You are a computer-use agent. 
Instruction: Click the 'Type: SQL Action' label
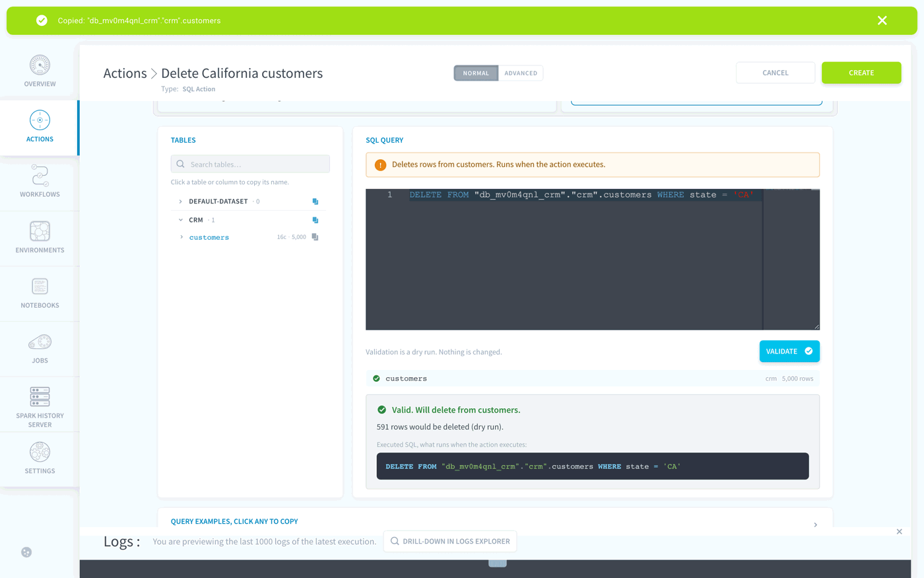[x=188, y=89]
